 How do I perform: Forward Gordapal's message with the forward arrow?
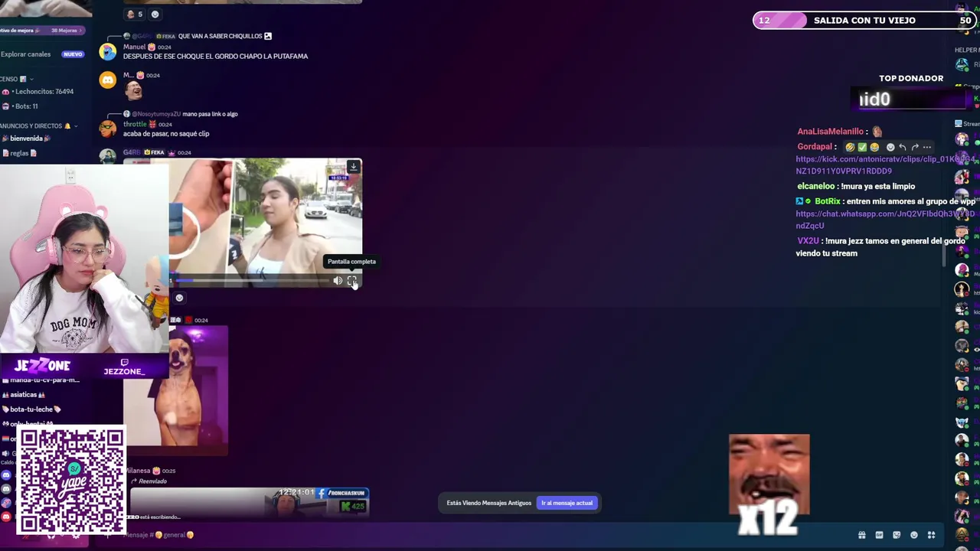[x=914, y=147]
